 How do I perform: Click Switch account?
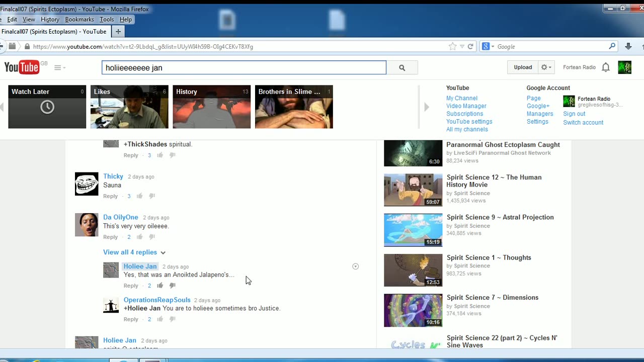click(x=583, y=123)
